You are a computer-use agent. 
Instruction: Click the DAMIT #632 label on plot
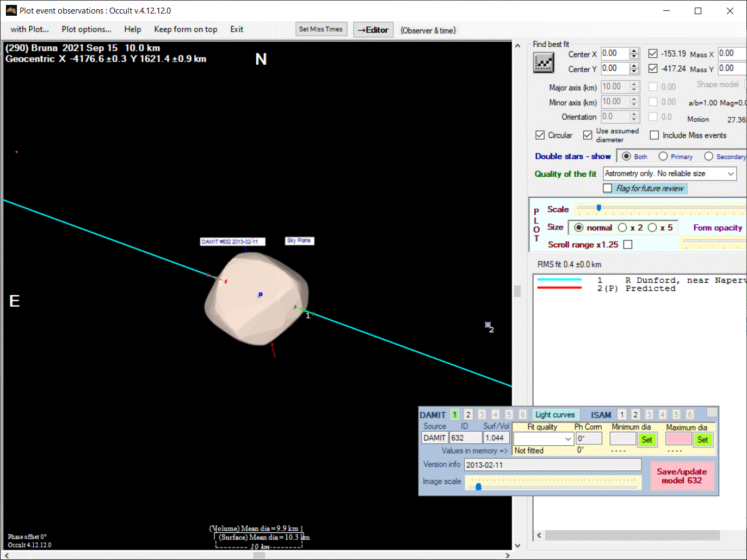(232, 241)
